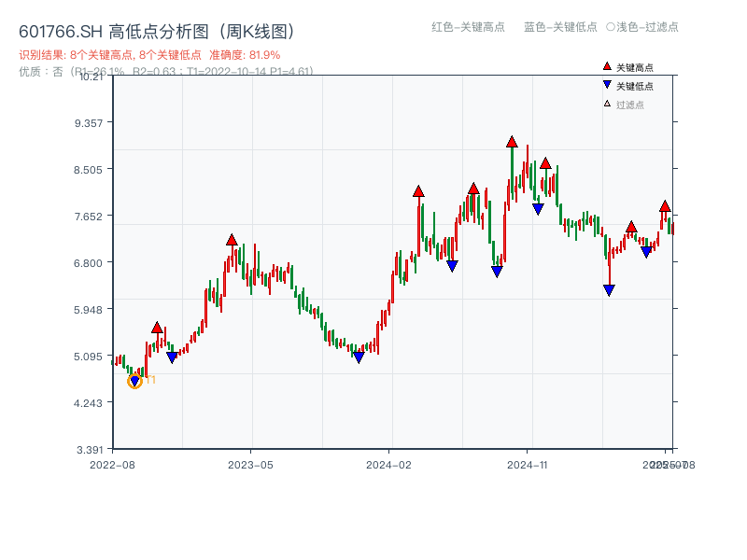Click the red triangle icon in the legend
747x560 pixels.
(607, 66)
